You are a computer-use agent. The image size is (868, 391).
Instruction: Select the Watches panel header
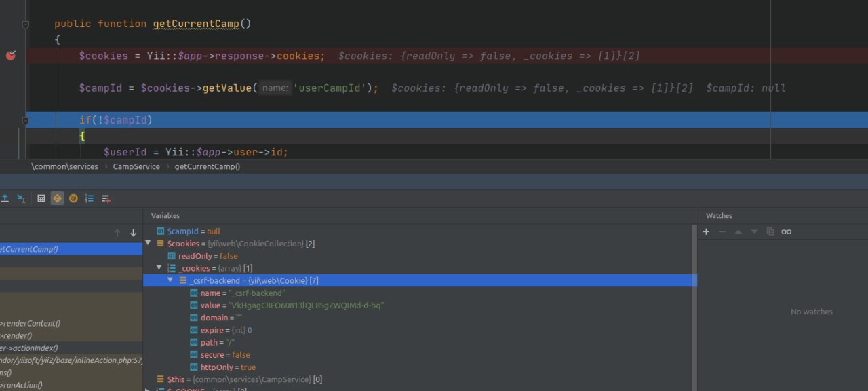point(719,215)
